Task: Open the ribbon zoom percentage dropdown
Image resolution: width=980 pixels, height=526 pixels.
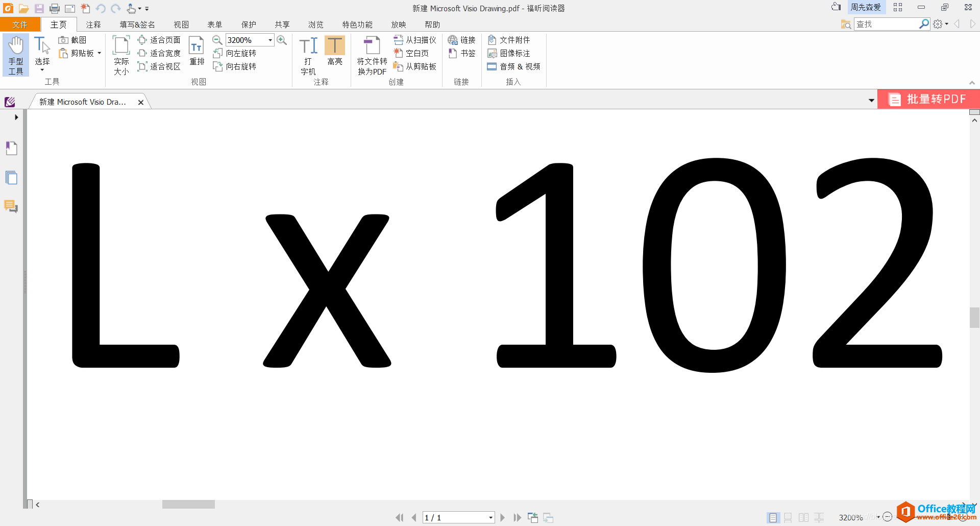Action: pos(270,40)
